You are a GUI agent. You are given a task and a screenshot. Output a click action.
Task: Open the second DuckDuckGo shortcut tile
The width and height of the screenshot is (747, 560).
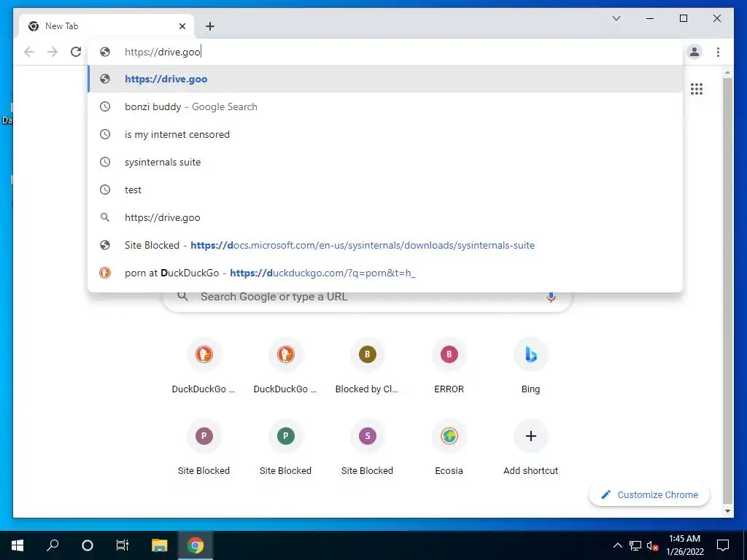point(285,367)
